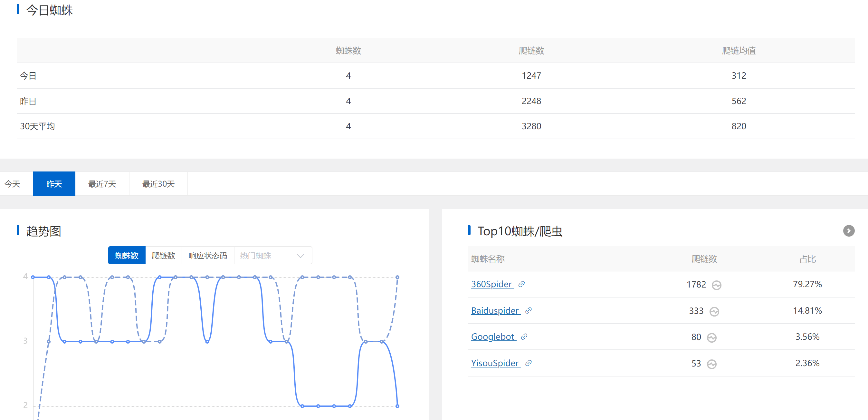Expand the 热门蜘蛛 dropdown
The height and width of the screenshot is (420, 868).
[x=273, y=255]
